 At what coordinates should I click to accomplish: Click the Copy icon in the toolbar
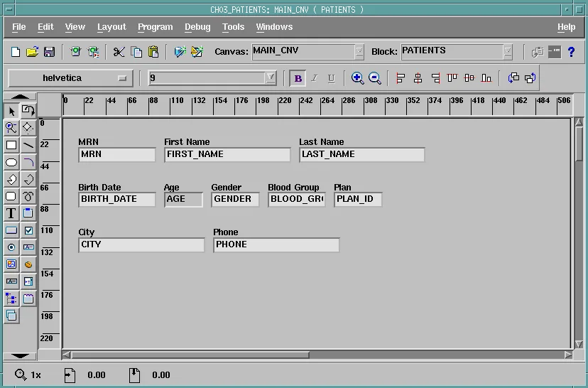coord(136,52)
